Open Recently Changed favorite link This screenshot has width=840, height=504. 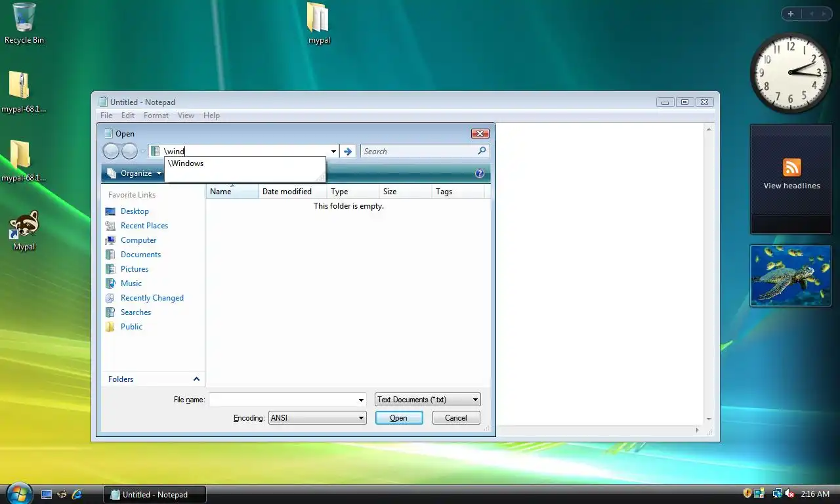click(152, 298)
